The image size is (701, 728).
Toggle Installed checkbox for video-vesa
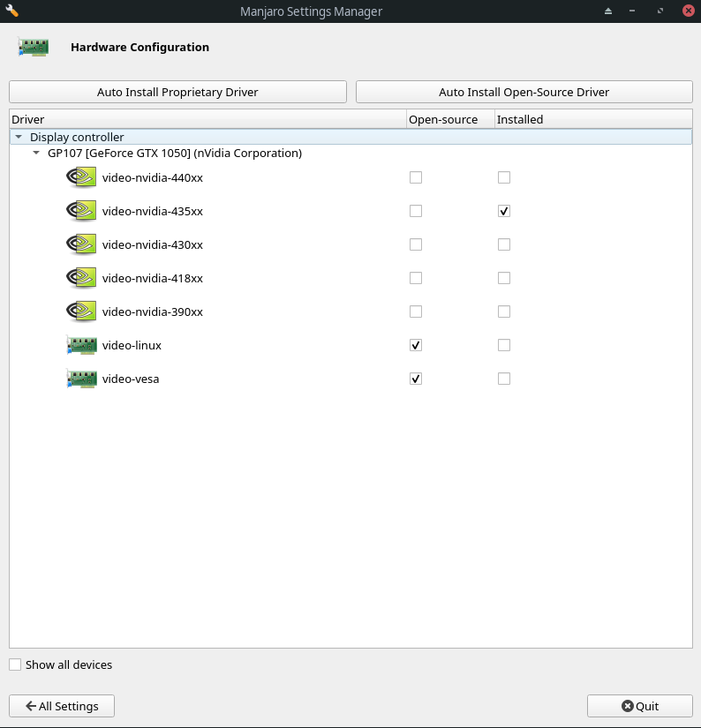pyautogui.click(x=504, y=379)
